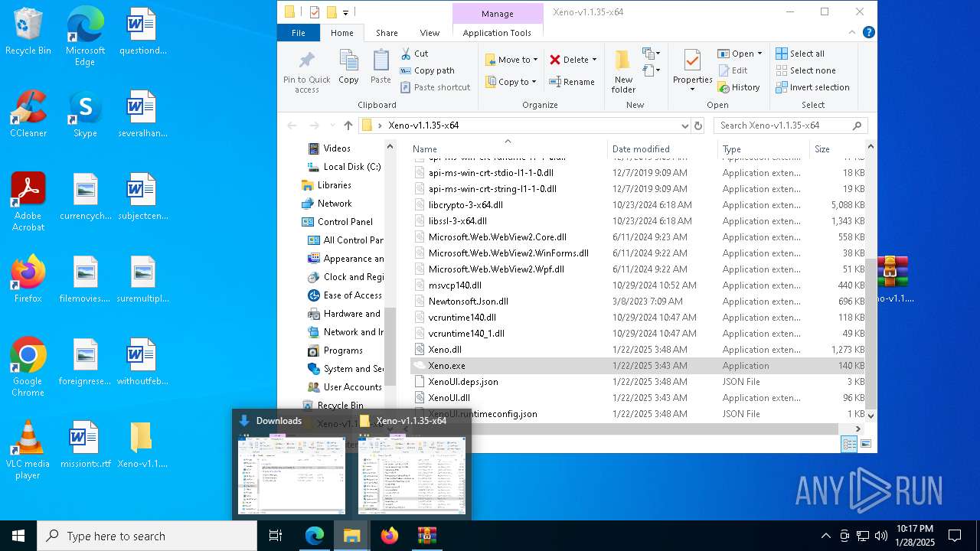
Task: Click the Manage contextual tab
Action: (x=498, y=14)
